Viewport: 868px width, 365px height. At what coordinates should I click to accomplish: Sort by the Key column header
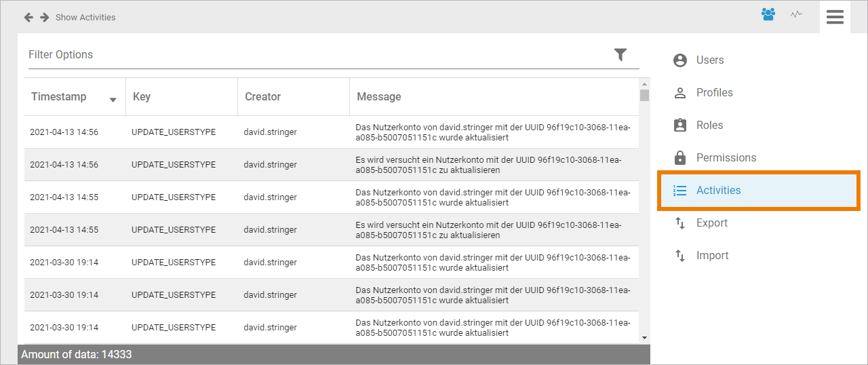coord(142,97)
